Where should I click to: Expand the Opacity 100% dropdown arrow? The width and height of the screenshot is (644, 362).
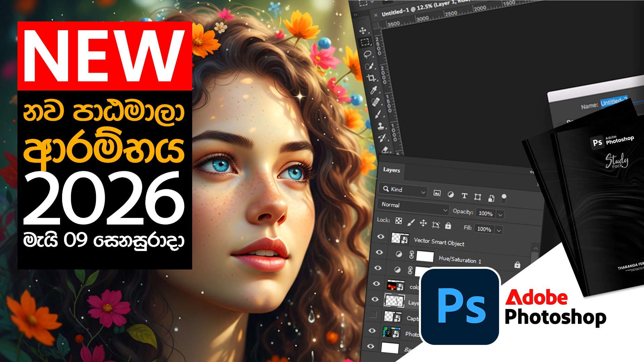coord(500,215)
